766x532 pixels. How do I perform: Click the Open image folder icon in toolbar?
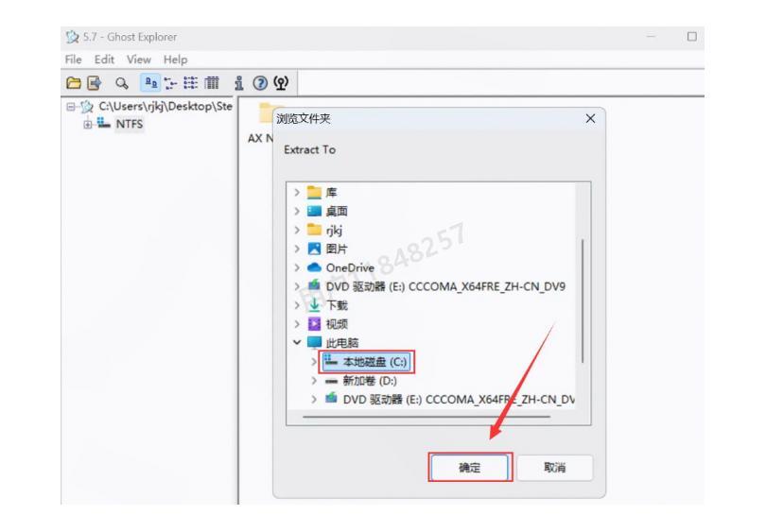(x=73, y=83)
